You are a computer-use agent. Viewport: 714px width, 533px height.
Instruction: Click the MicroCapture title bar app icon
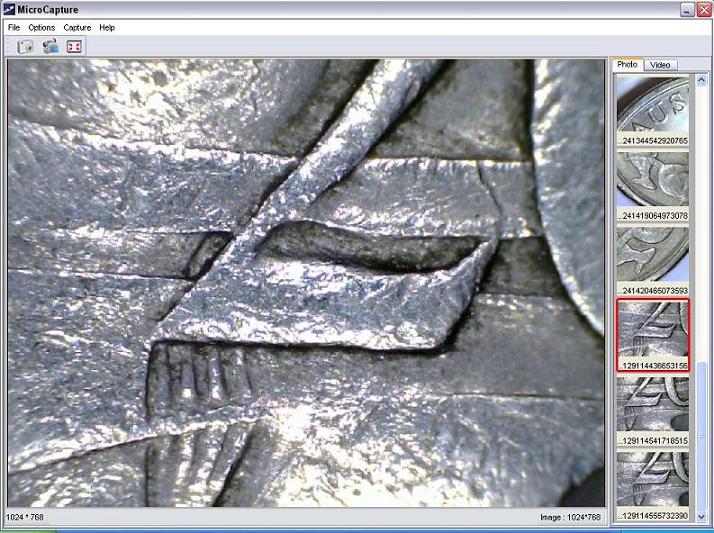pyautogui.click(x=9, y=10)
